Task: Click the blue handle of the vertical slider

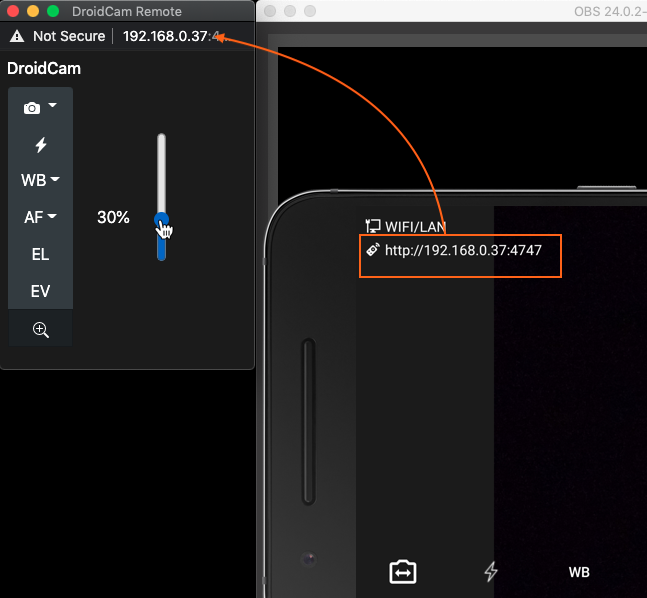Action: click(161, 220)
